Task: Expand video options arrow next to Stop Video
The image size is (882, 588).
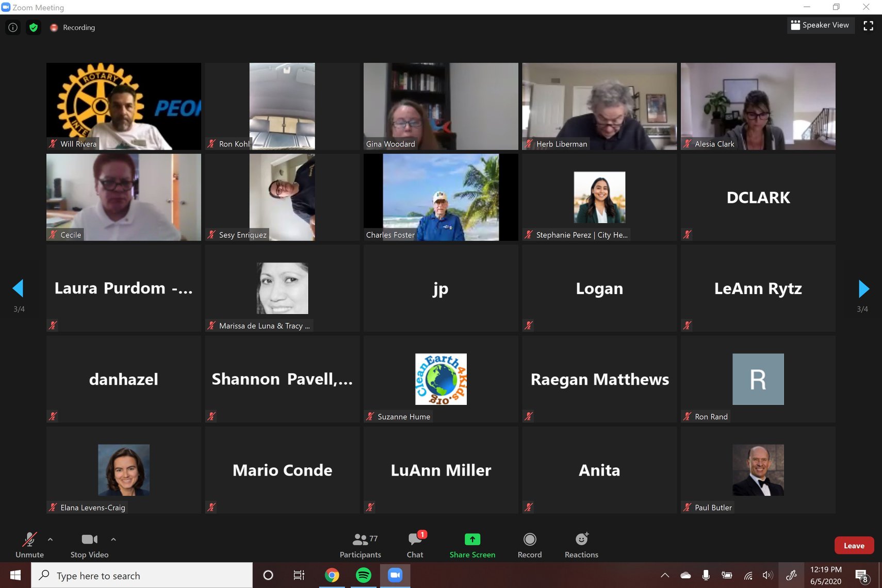Action: pos(113,540)
